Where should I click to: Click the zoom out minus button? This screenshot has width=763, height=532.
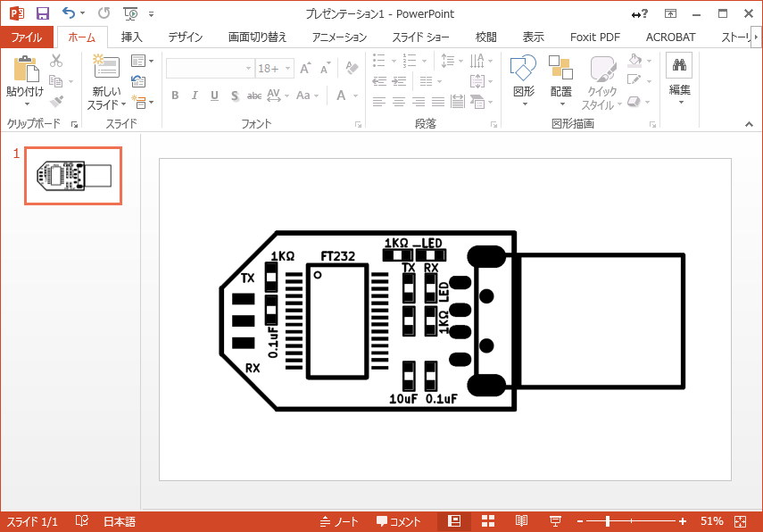(579, 521)
